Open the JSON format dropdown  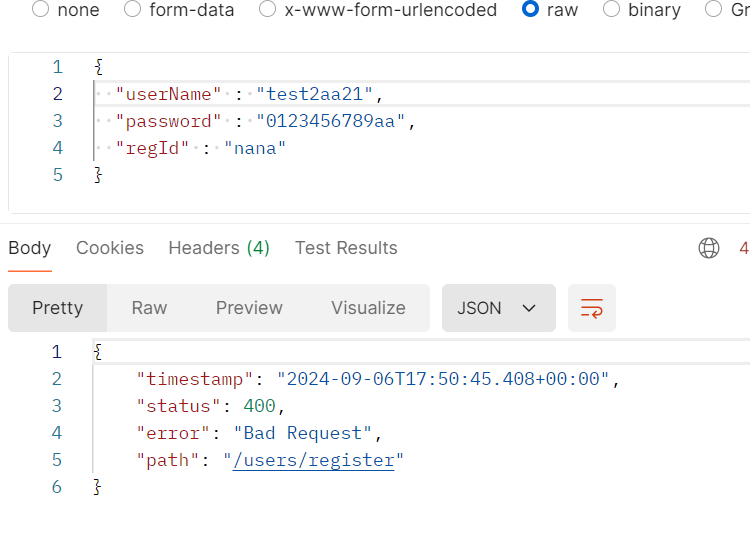[x=498, y=308]
